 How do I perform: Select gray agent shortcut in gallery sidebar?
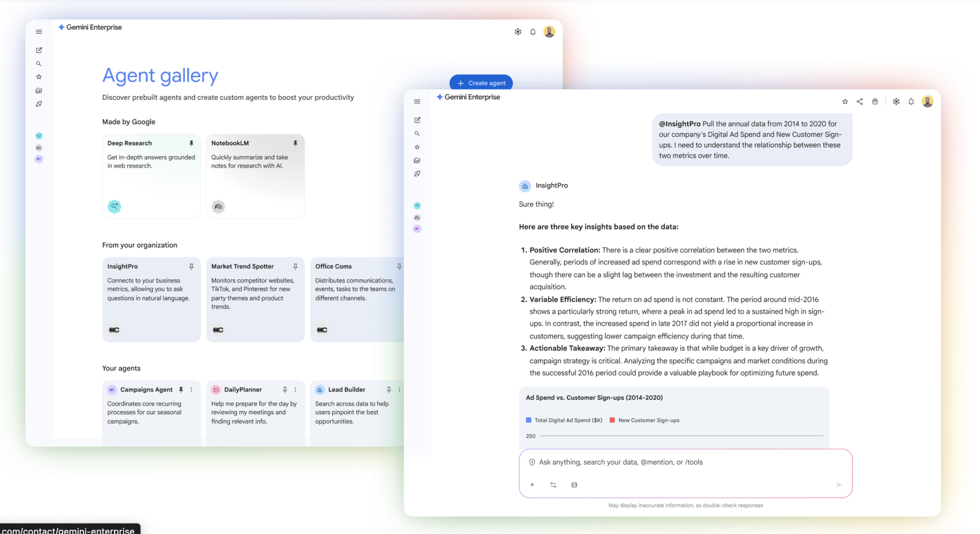[x=39, y=148]
